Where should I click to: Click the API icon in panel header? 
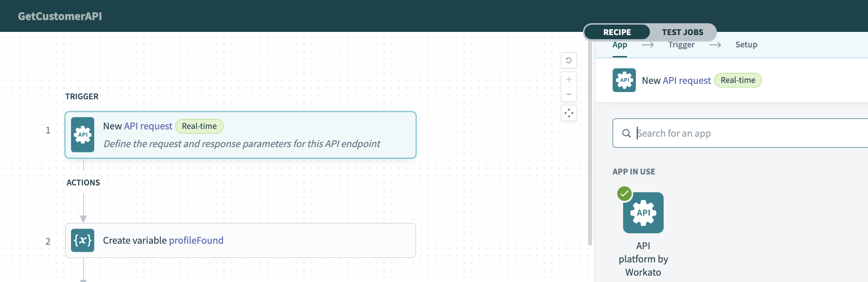click(x=624, y=80)
